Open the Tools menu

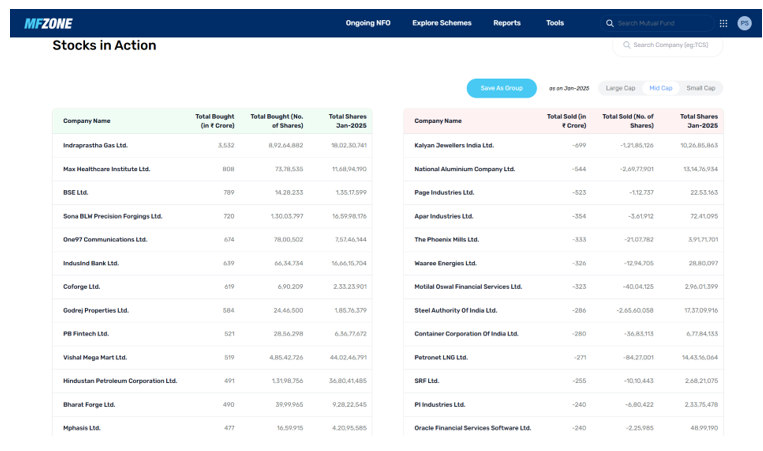point(555,23)
